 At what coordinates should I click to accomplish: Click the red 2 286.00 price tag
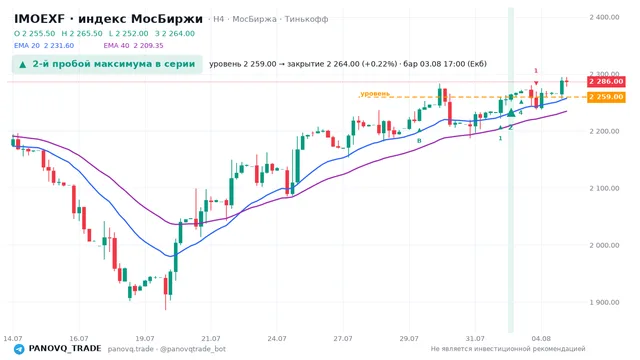click(x=606, y=81)
